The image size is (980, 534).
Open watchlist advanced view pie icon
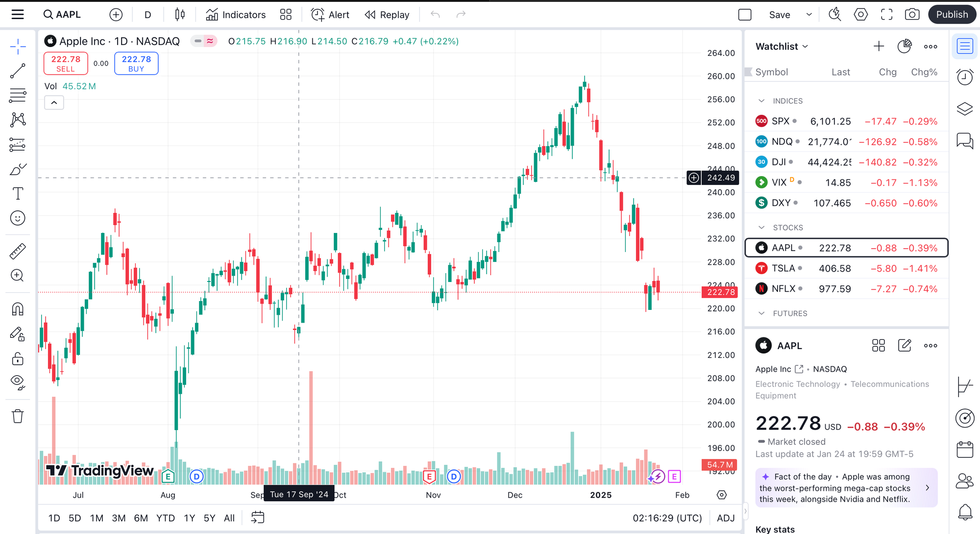[904, 47]
